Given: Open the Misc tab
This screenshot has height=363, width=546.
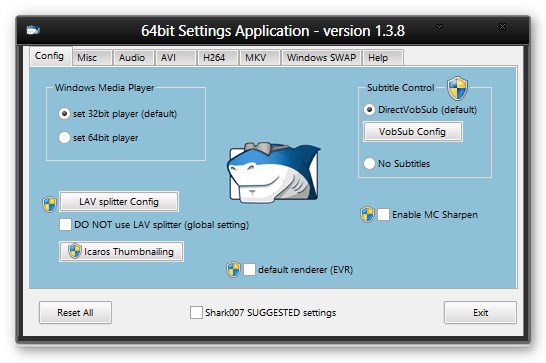Looking at the screenshot, I should 92,57.
